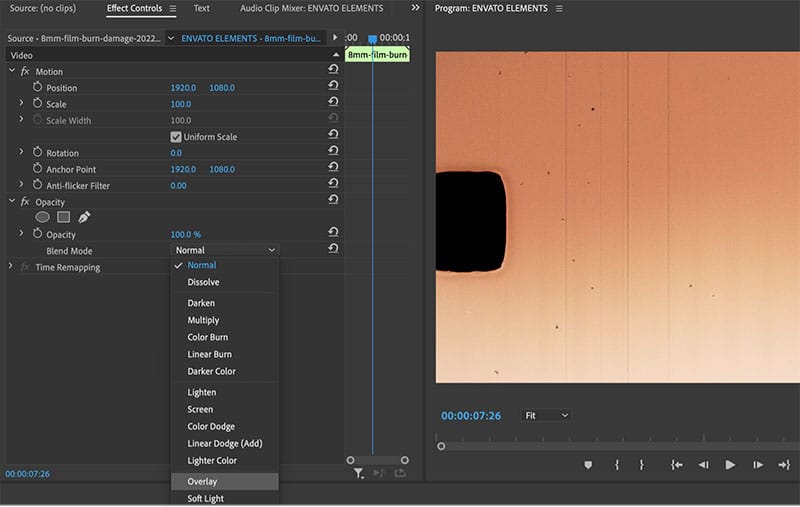Switch to the Text tab
The height and width of the screenshot is (507, 800).
click(202, 8)
